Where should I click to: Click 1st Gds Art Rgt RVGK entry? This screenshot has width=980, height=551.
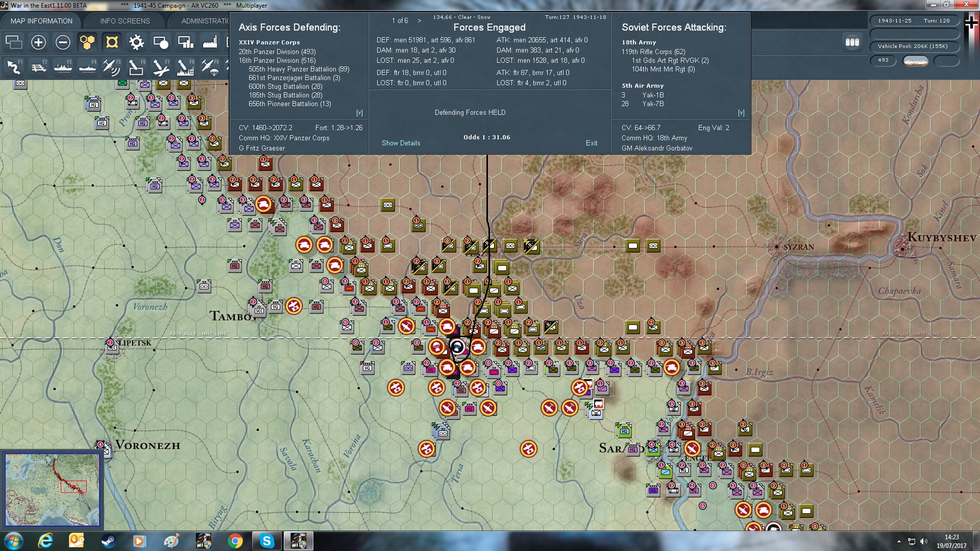click(670, 60)
